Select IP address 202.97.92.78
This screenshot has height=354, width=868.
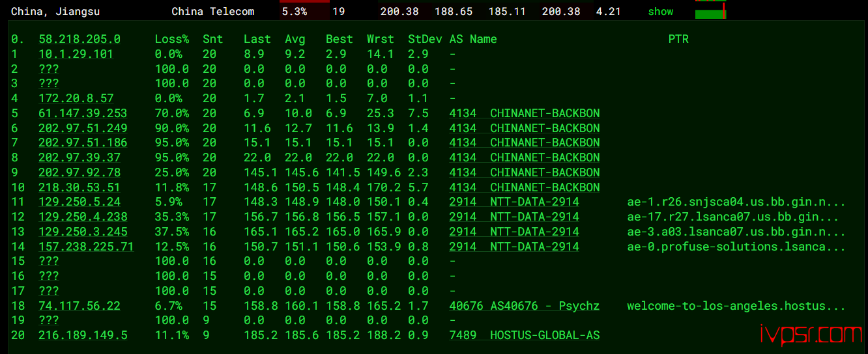(80, 172)
